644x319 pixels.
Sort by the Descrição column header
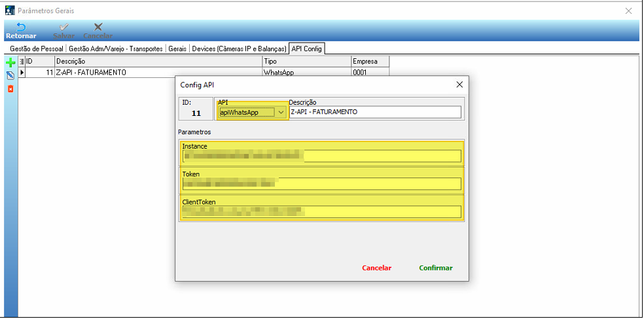tap(158, 62)
